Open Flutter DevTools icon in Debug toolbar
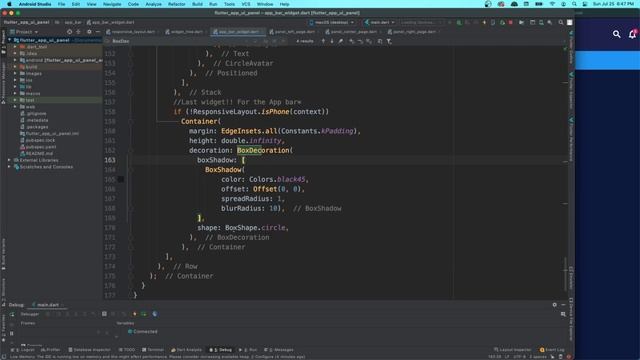The height and width of the screenshot is (360, 640). point(155,314)
